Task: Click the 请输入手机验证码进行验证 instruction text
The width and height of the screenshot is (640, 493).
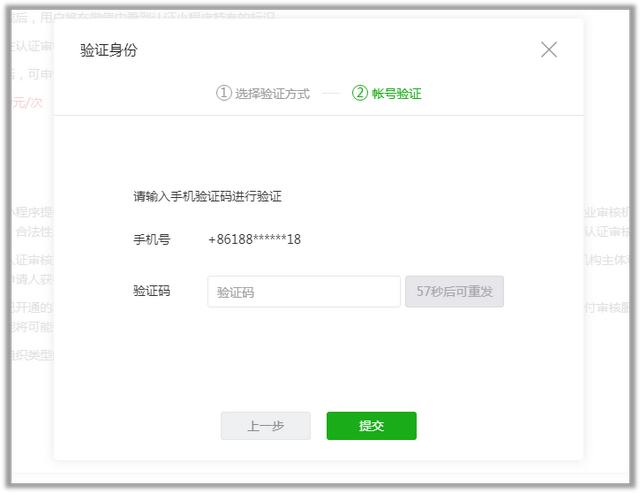Action: [207, 197]
